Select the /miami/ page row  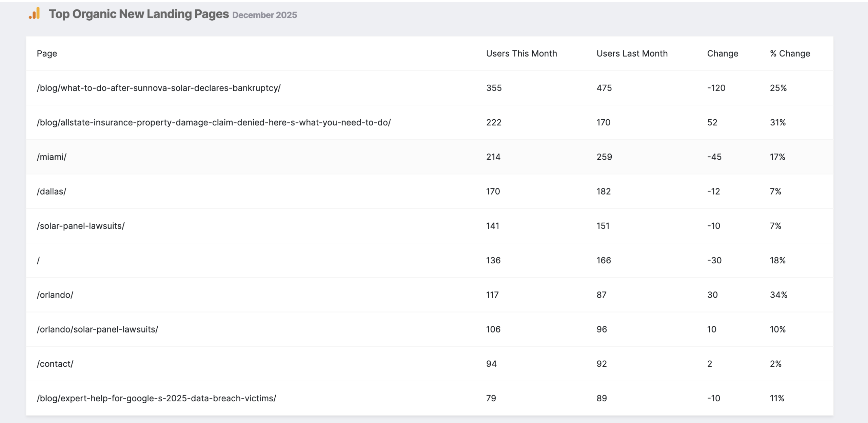tap(52, 157)
